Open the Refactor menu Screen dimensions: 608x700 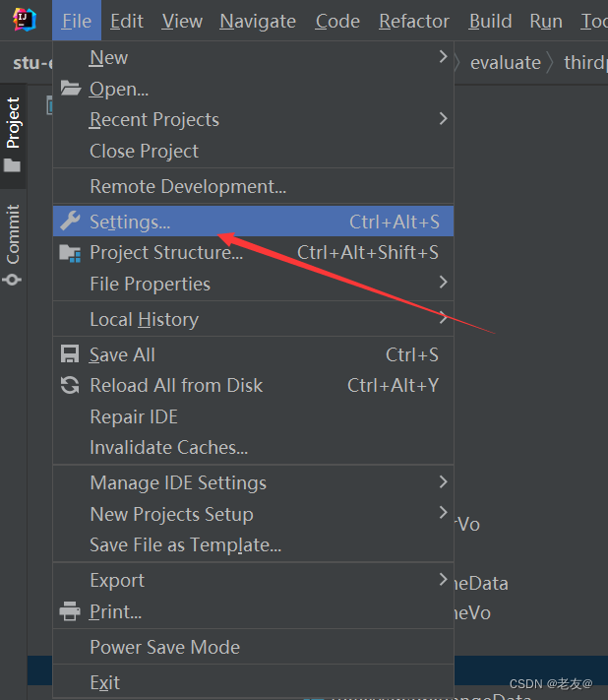pos(413,21)
